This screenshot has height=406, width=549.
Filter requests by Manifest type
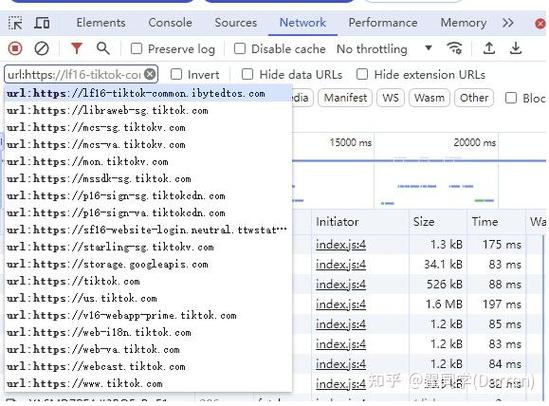pyautogui.click(x=346, y=98)
